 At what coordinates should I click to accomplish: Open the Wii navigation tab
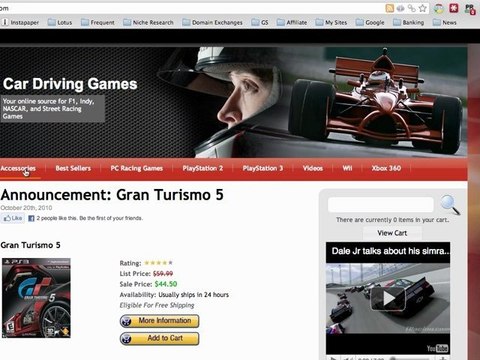click(347, 168)
